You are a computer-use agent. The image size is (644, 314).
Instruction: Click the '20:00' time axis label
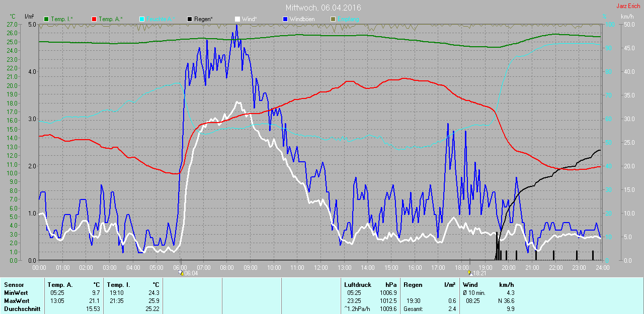pyautogui.click(x=509, y=267)
